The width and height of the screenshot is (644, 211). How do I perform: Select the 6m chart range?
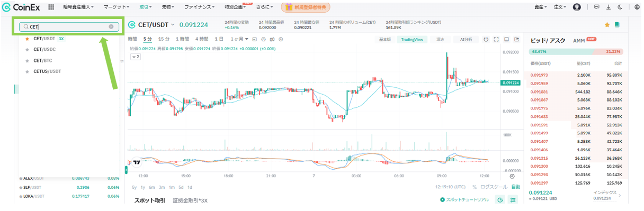(x=152, y=187)
